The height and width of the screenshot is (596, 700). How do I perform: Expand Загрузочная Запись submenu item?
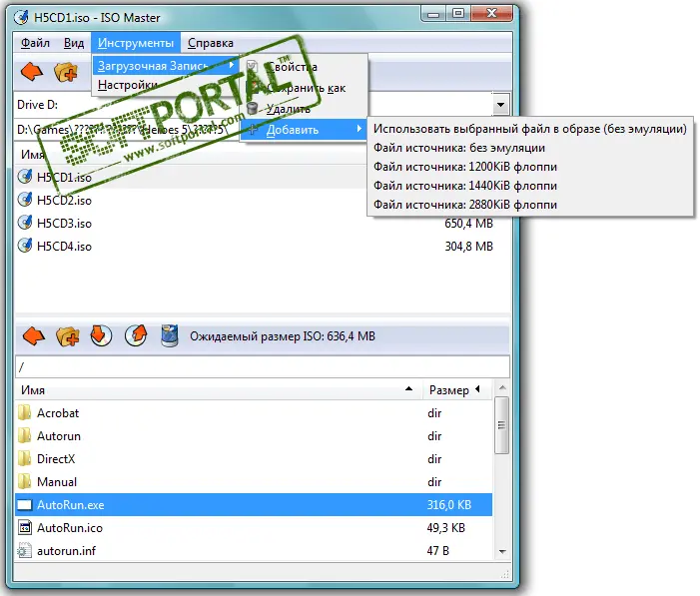(x=165, y=66)
